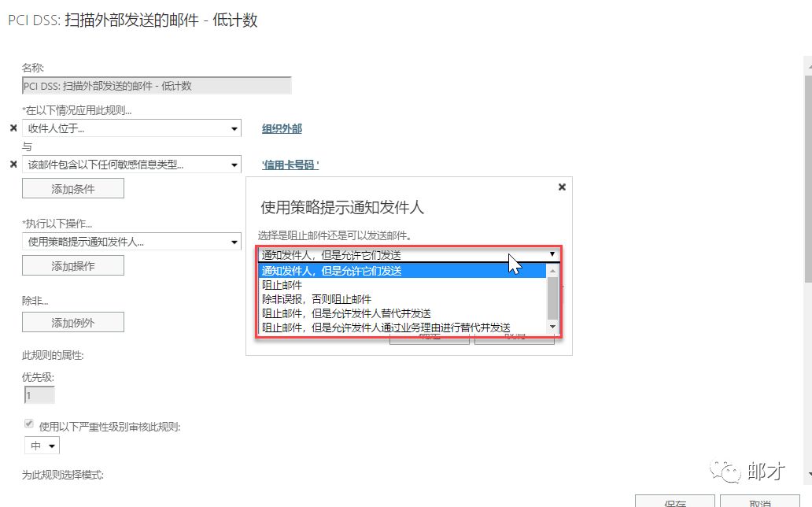Toggle the audit severity level checkbox
Screen dimensions: 812x507
28,426
